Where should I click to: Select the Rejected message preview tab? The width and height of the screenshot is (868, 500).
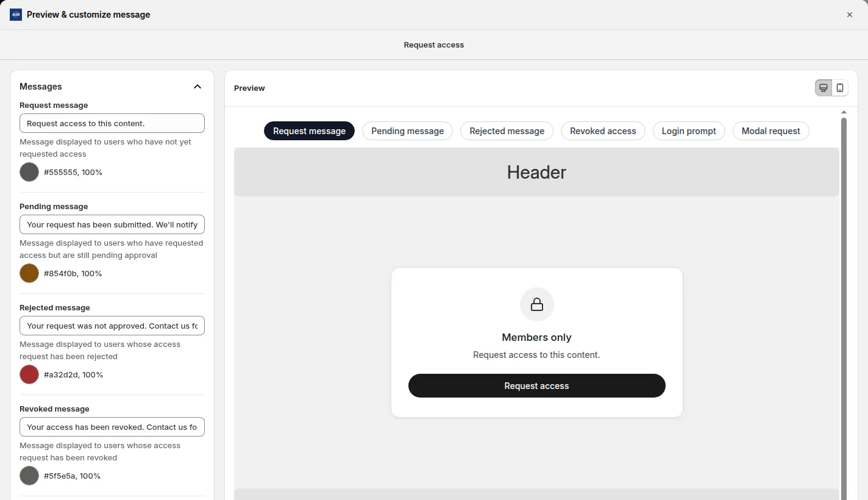[507, 131]
